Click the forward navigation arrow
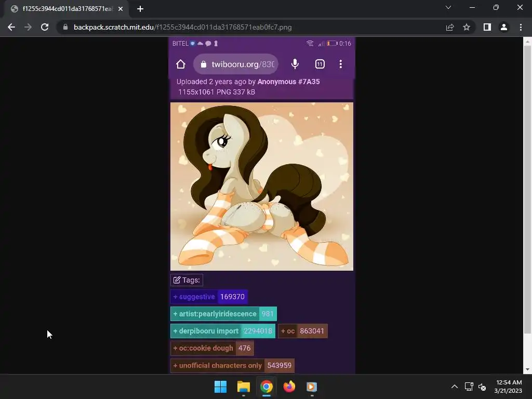 coord(28,27)
